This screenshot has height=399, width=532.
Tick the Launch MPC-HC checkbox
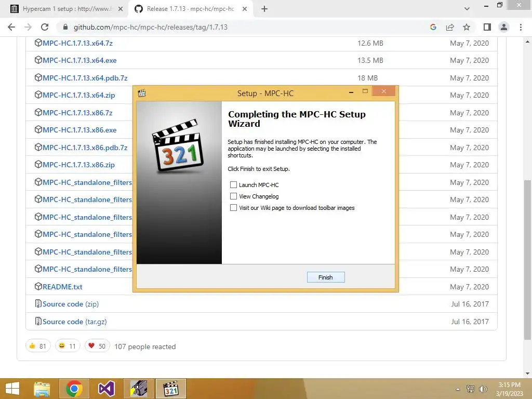click(x=233, y=184)
